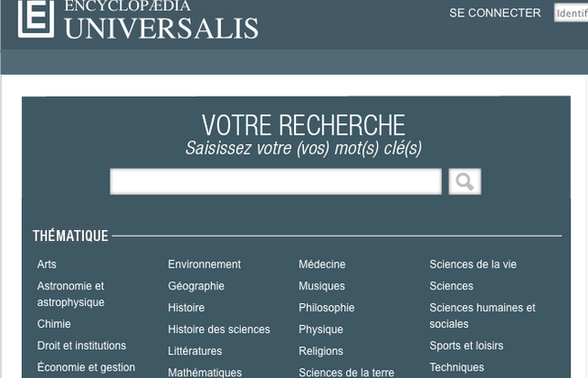The height and width of the screenshot is (378, 588).
Task: Open the Religions theme
Action: [321, 352]
